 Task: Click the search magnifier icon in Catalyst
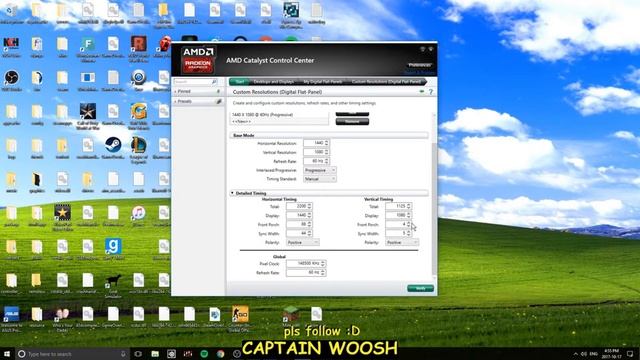(x=214, y=82)
